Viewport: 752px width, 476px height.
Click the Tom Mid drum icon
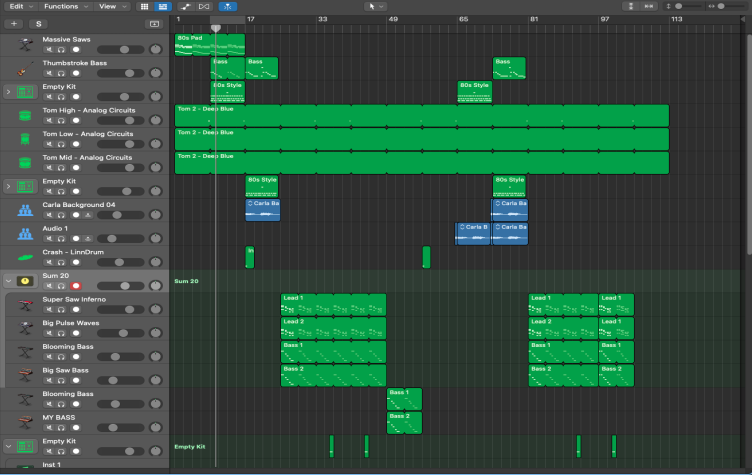[25, 163]
